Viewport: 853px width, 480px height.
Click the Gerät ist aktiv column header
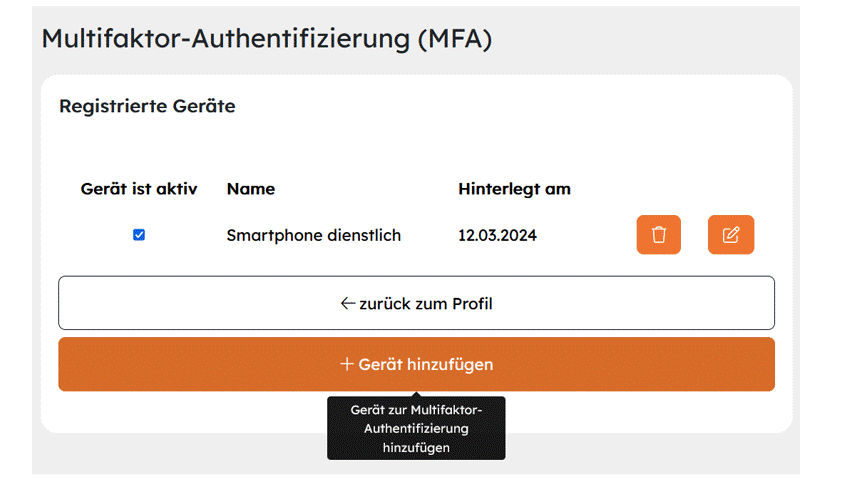coord(139,189)
